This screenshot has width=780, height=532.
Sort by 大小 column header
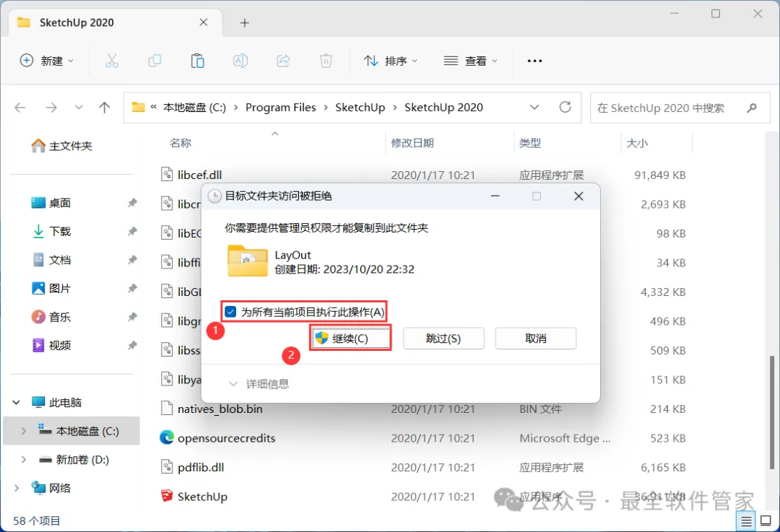637,143
